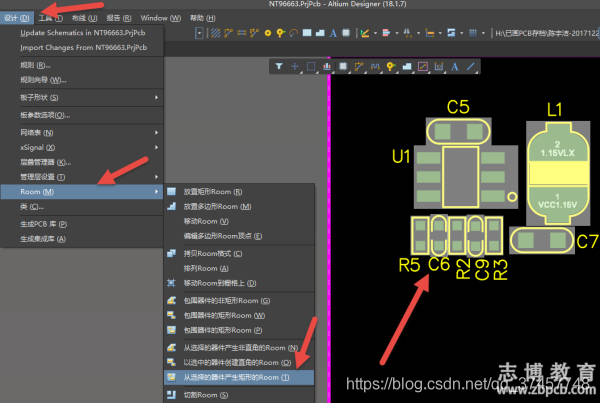The height and width of the screenshot is (403, 600).
Task: Place an arc using the top toolbar
Action: click(293, 33)
